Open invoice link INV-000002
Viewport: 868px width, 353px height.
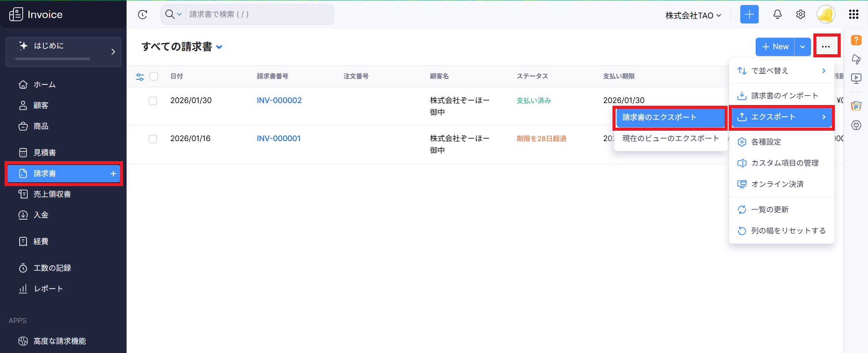pyautogui.click(x=279, y=100)
